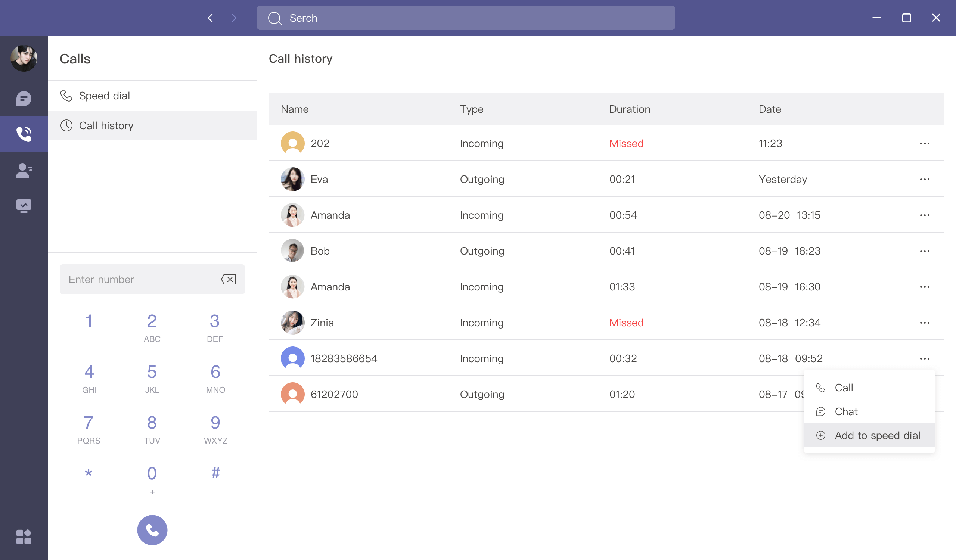The height and width of the screenshot is (560, 956).
Task: Switch to Speed dial tab
Action: pos(104,96)
